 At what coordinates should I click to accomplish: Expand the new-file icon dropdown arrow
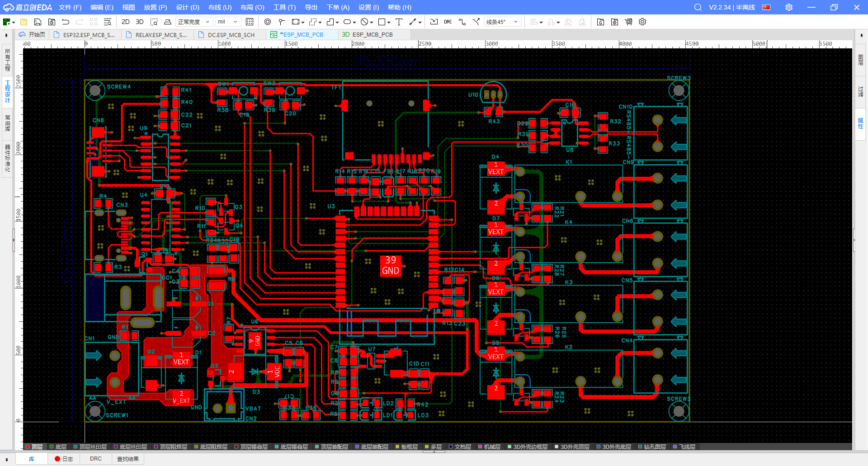click(14, 22)
